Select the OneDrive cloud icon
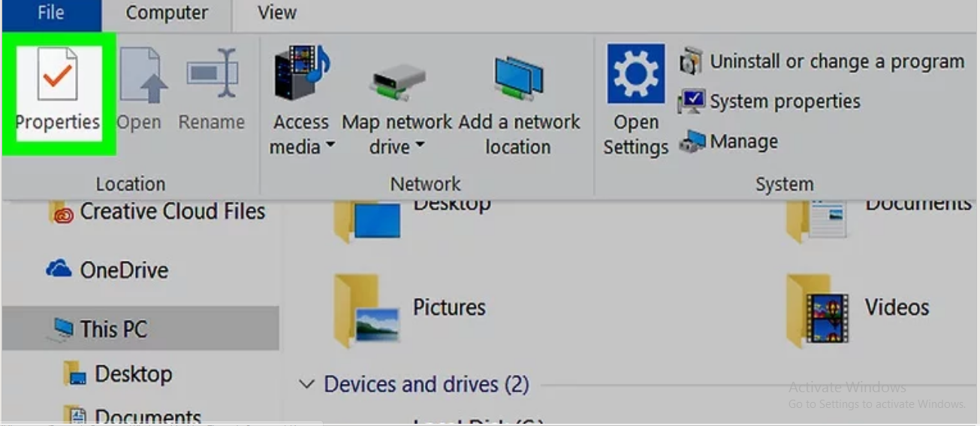Image resolution: width=980 pixels, height=426 pixels. tap(59, 269)
